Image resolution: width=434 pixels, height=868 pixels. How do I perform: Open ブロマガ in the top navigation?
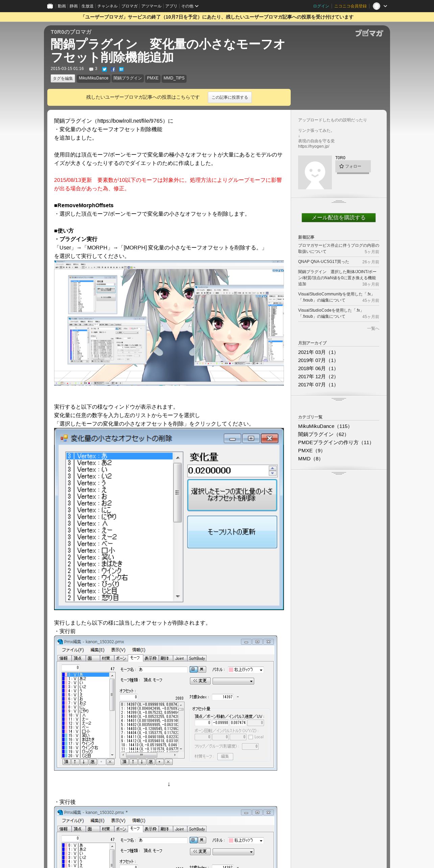pos(129,6)
